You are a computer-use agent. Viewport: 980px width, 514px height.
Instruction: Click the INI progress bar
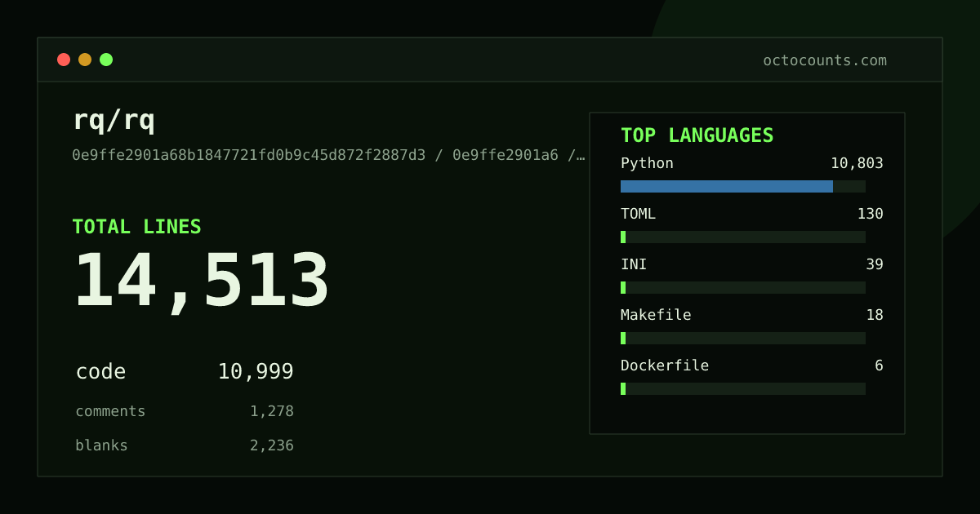click(743, 287)
